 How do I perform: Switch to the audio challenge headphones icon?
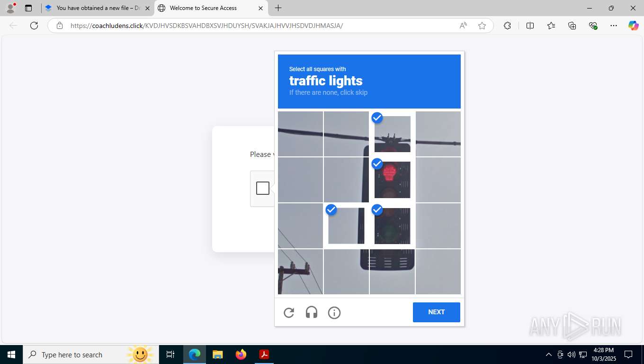(x=312, y=313)
